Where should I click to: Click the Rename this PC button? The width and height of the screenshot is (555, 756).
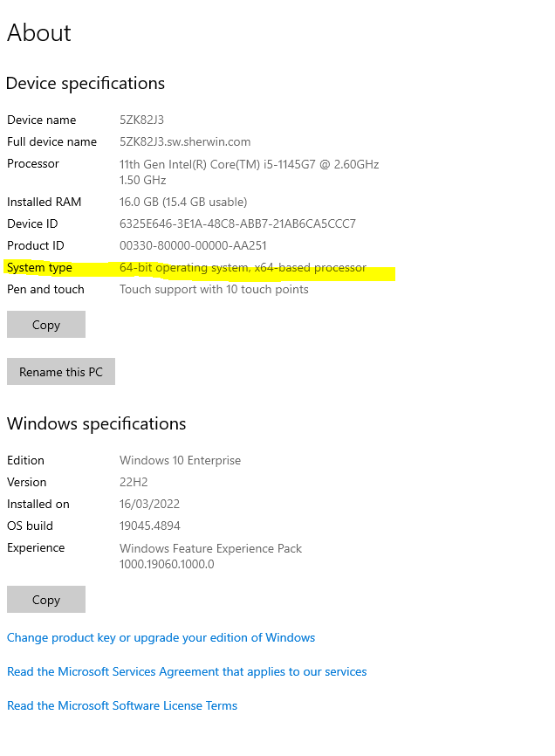tap(60, 371)
